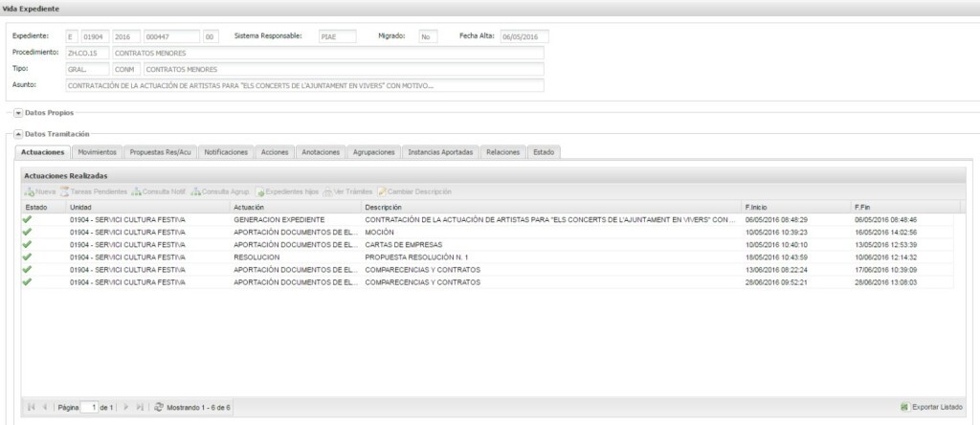Select the MOCIÓN description cell

(550, 233)
